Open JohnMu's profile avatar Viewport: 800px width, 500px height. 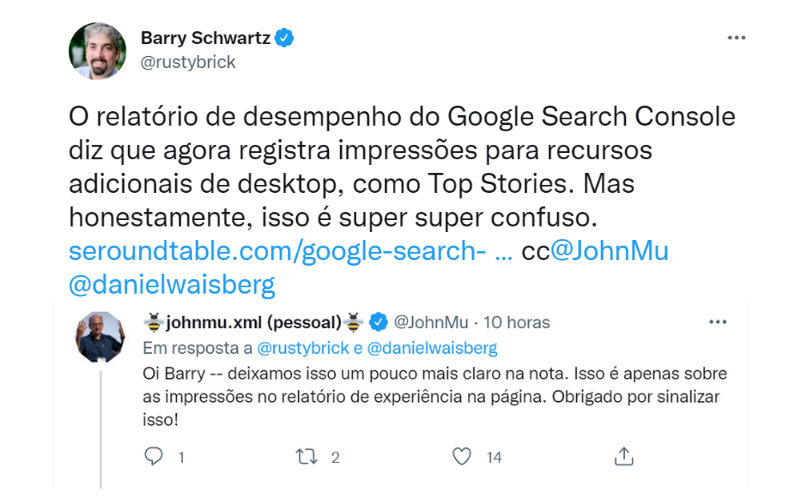[100, 336]
